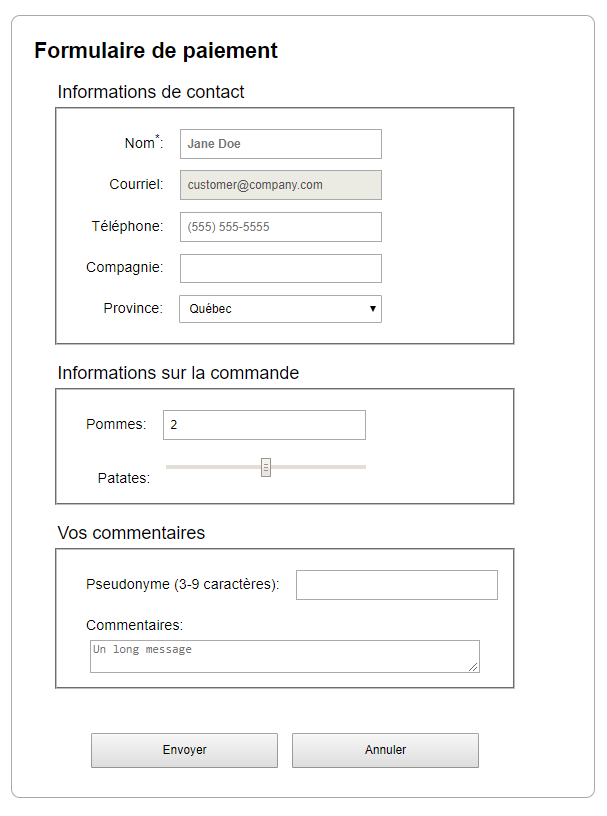Click the Envoyer button
The width and height of the screenshot is (607, 816).
(184, 750)
